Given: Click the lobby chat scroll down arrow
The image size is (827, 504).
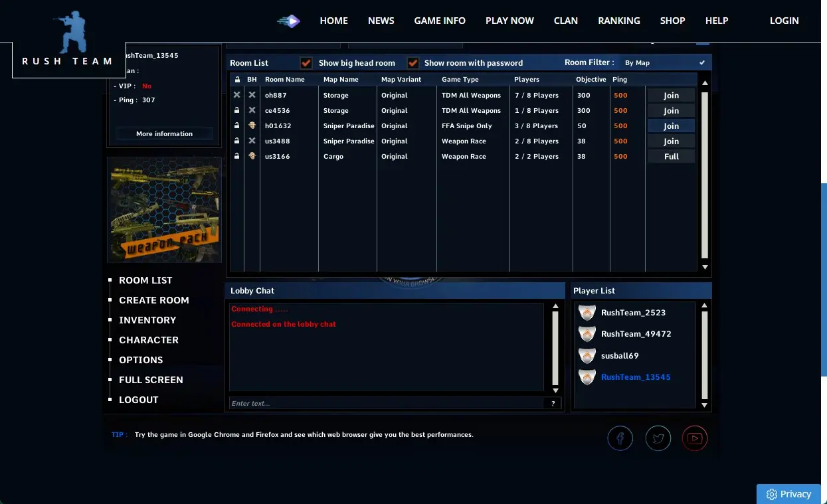Looking at the screenshot, I should tap(555, 390).
